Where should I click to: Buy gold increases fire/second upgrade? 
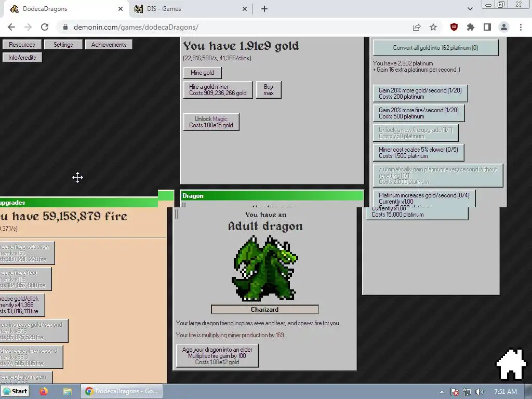[31, 356]
